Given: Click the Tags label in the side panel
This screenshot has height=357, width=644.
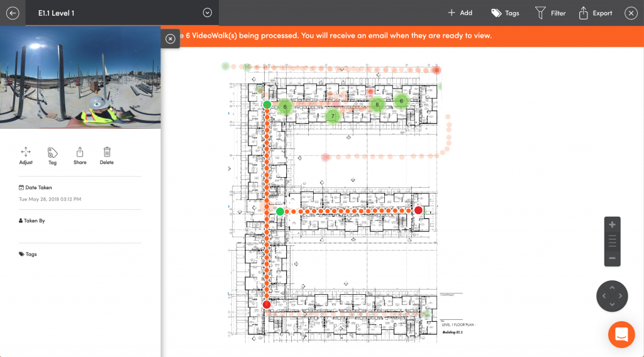Looking at the screenshot, I should [x=28, y=255].
